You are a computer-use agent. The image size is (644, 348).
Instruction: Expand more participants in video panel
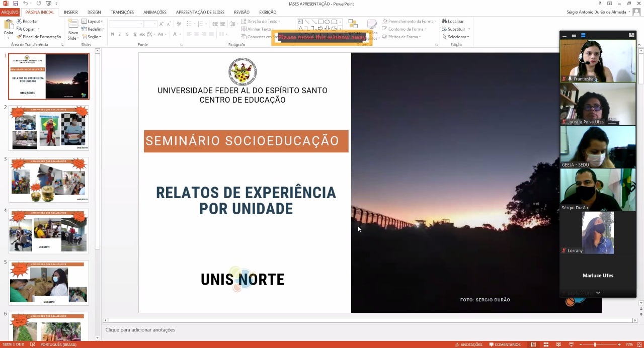(598, 293)
